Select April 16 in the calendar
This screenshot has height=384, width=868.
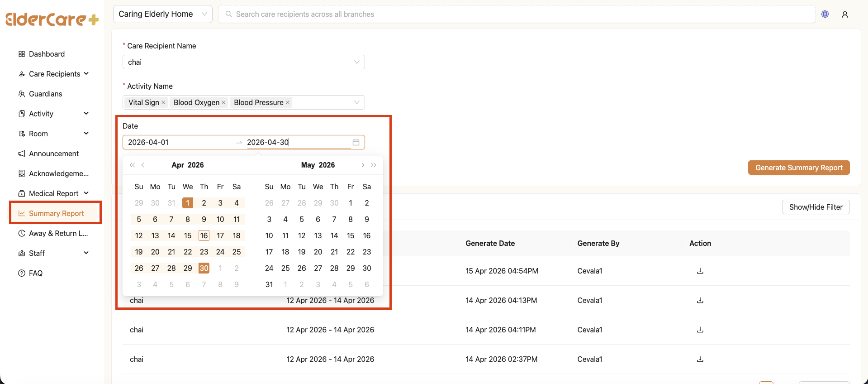click(204, 235)
